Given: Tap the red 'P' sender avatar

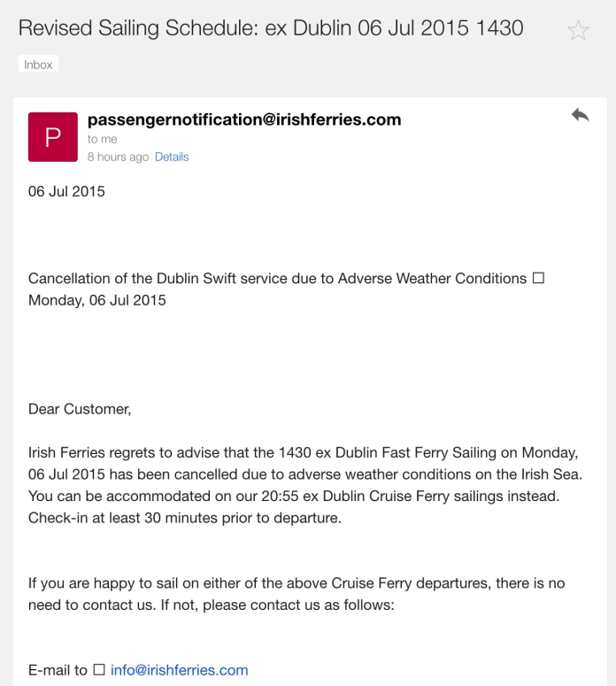Looking at the screenshot, I should (53, 137).
